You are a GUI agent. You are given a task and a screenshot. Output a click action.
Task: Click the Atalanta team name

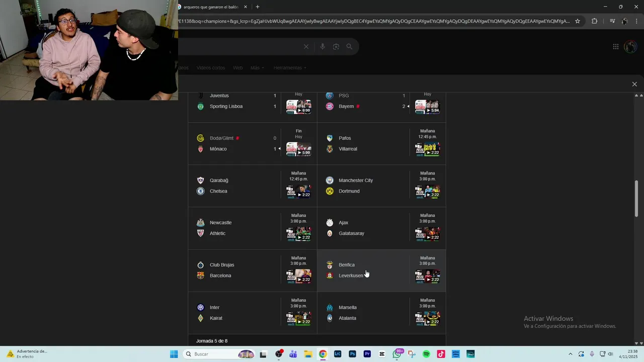pos(347,318)
